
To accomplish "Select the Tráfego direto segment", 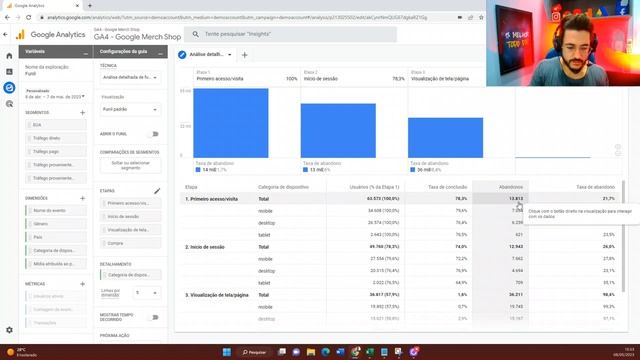I will tap(56, 138).
